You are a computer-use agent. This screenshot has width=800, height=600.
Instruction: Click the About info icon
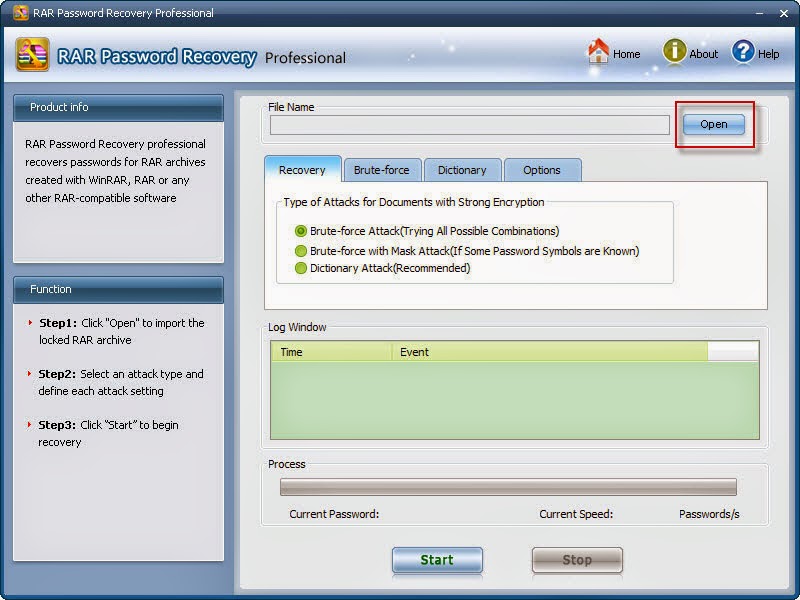coord(674,51)
